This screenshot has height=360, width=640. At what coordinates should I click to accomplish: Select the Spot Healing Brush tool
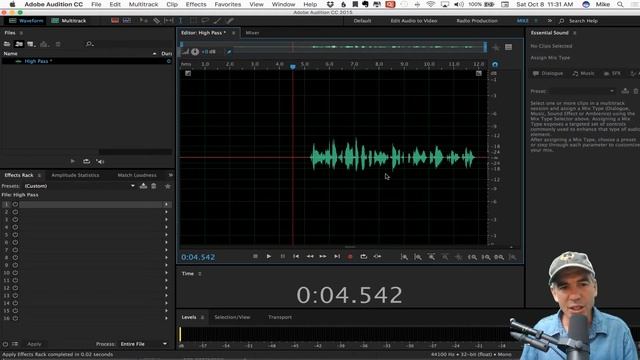(x=230, y=20)
